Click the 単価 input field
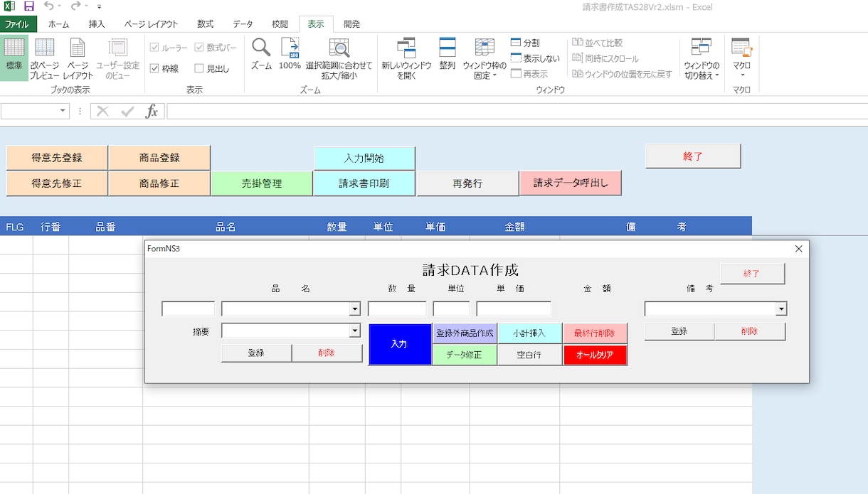Viewport: 868px width, 494px height. click(514, 309)
